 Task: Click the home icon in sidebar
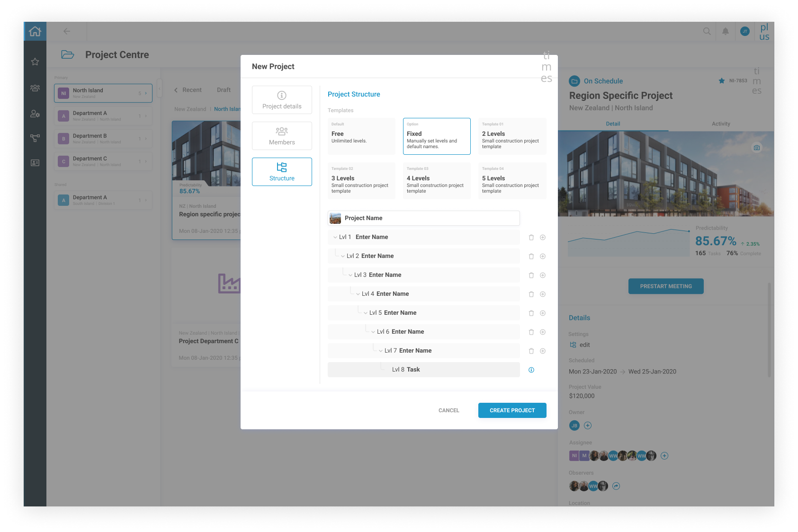35,31
